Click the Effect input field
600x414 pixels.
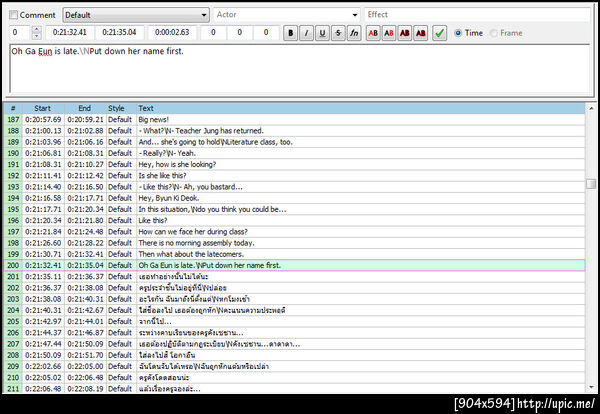pos(477,15)
